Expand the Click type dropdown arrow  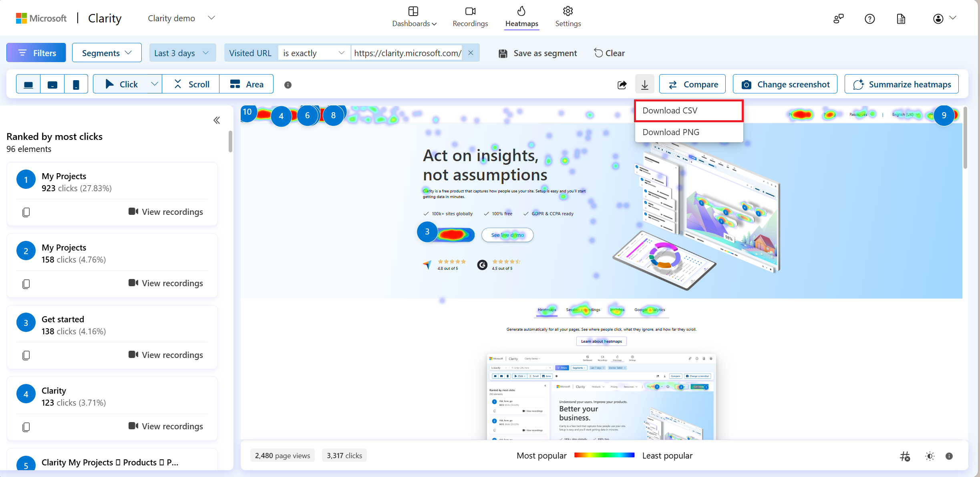pyautogui.click(x=155, y=84)
